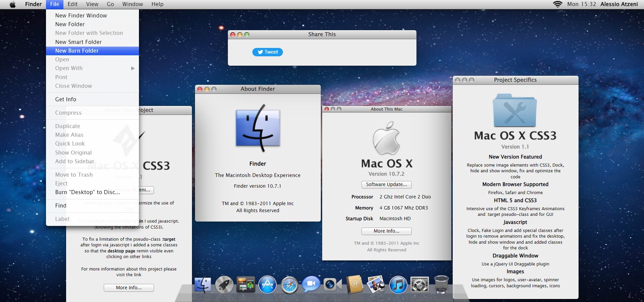Click the Share This title bar
This screenshot has height=302, width=644.
click(322, 35)
